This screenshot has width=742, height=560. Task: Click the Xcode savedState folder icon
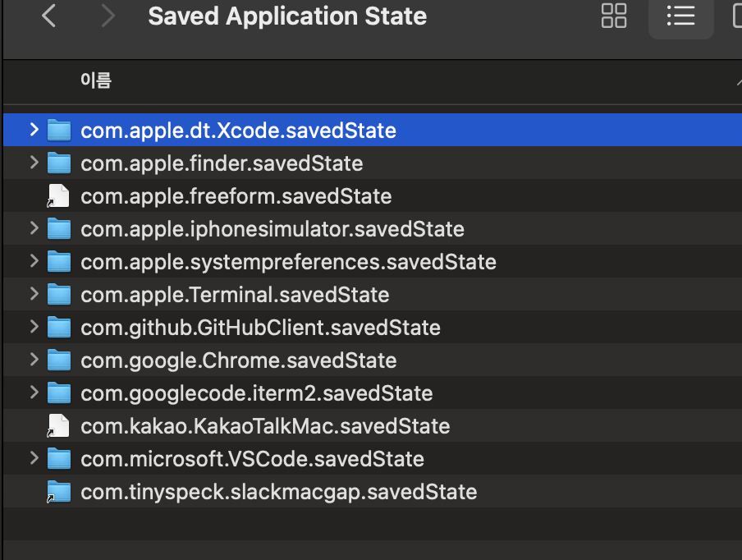click(x=59, y=131)
